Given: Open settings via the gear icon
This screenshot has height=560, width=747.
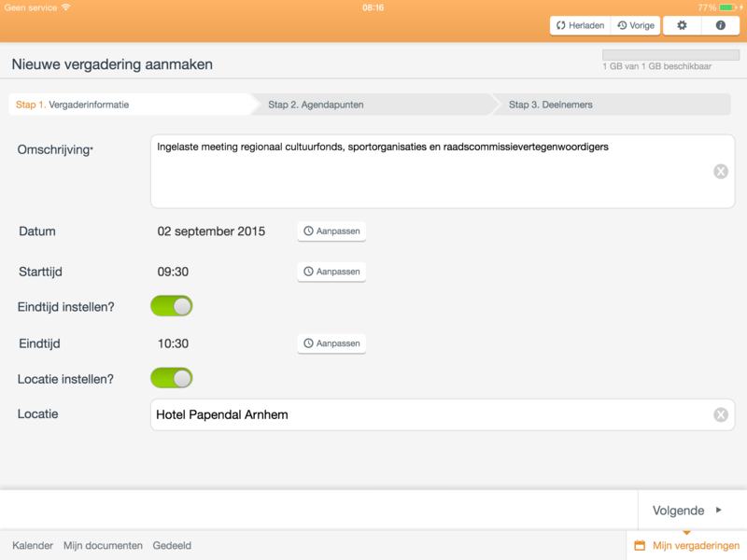Looking at the screenshot, I should point(682,25).
